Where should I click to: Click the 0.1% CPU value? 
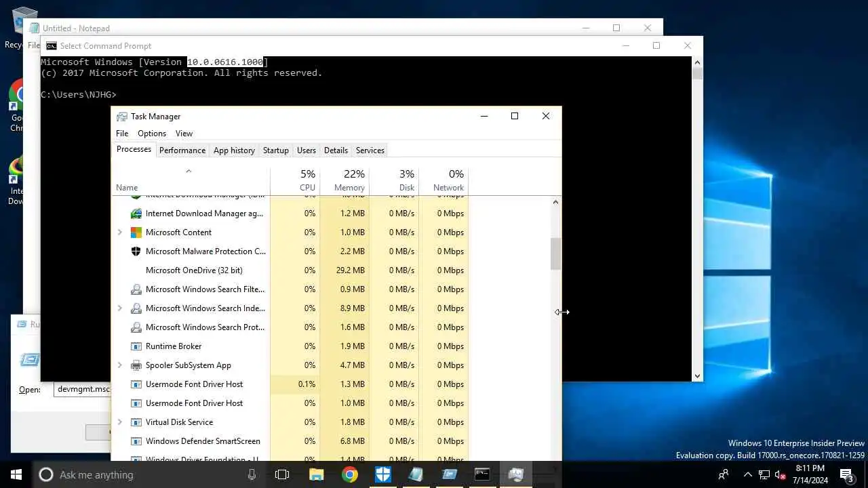[307, 384]
